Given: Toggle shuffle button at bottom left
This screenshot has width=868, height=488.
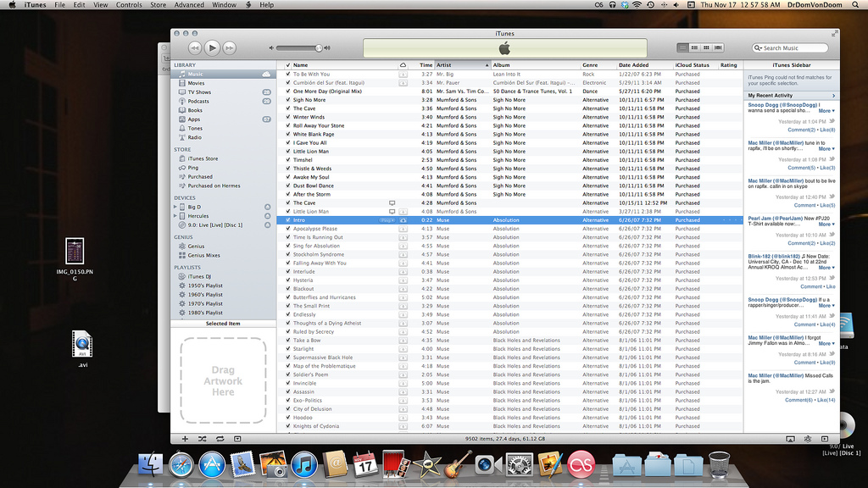Looking at the screenshot, I should pos(202,439).
